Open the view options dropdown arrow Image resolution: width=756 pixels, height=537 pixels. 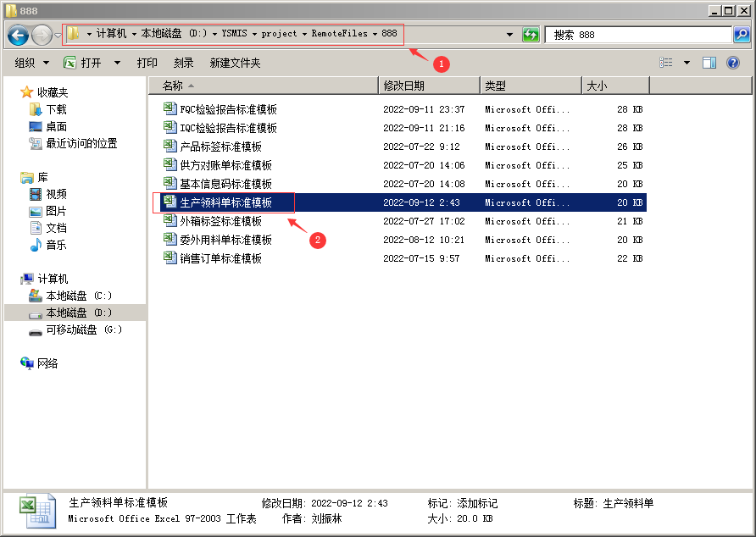687,63
